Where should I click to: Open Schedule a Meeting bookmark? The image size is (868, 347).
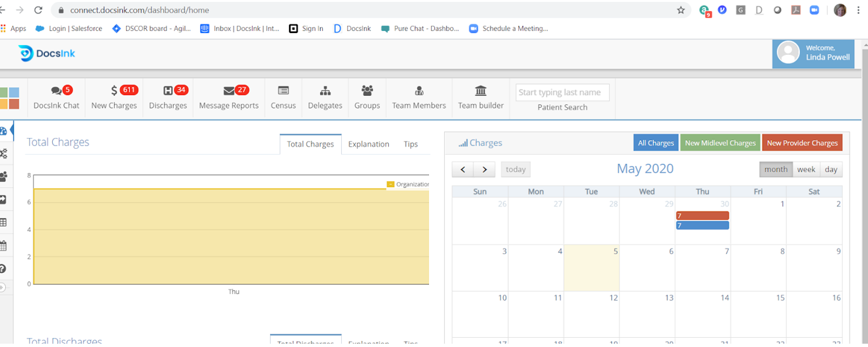point(508,28)
